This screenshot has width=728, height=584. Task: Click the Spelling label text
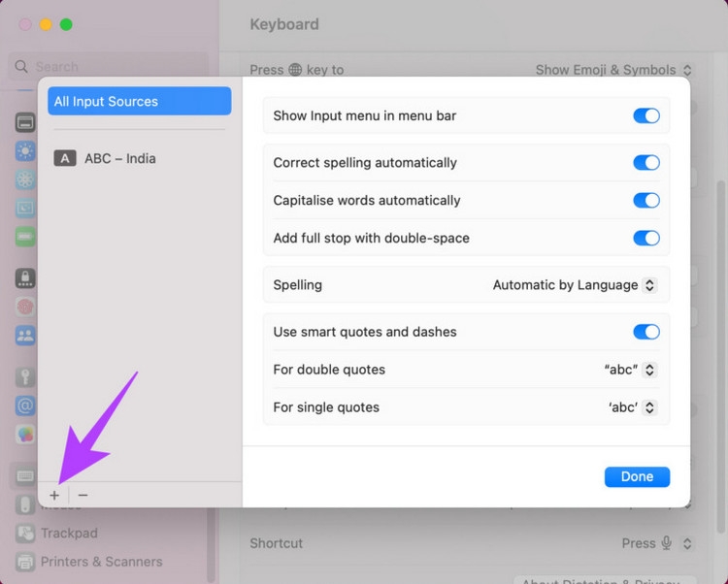(x=298, y=285)
